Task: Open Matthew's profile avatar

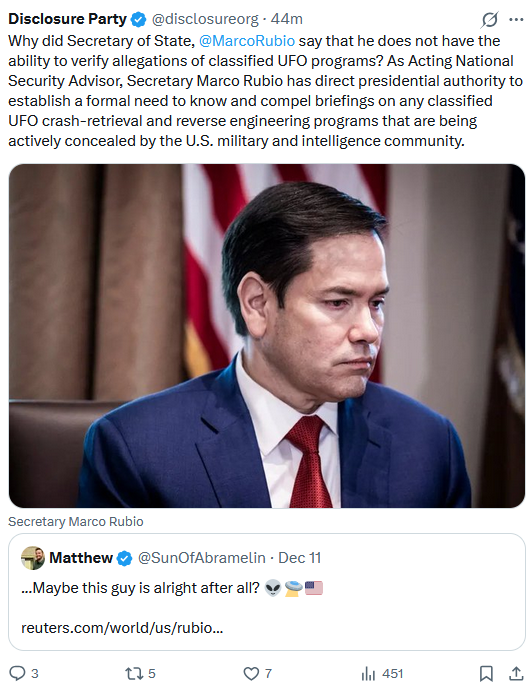Action: coord(33,558)
